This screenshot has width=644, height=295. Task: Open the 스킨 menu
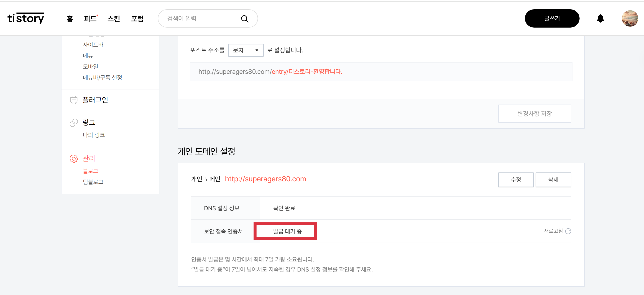click(x=114, y=19)
